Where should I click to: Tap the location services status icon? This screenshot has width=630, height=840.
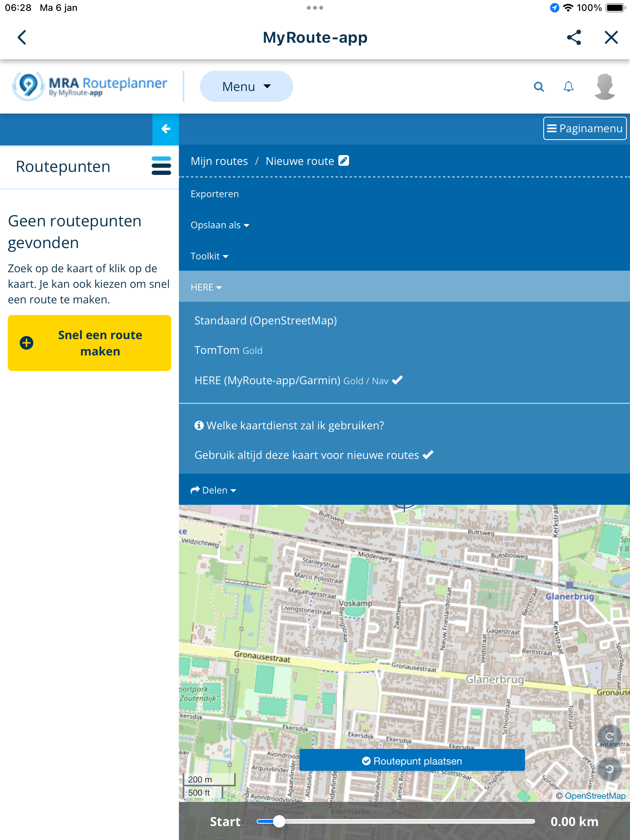click(x=554, y=8)
